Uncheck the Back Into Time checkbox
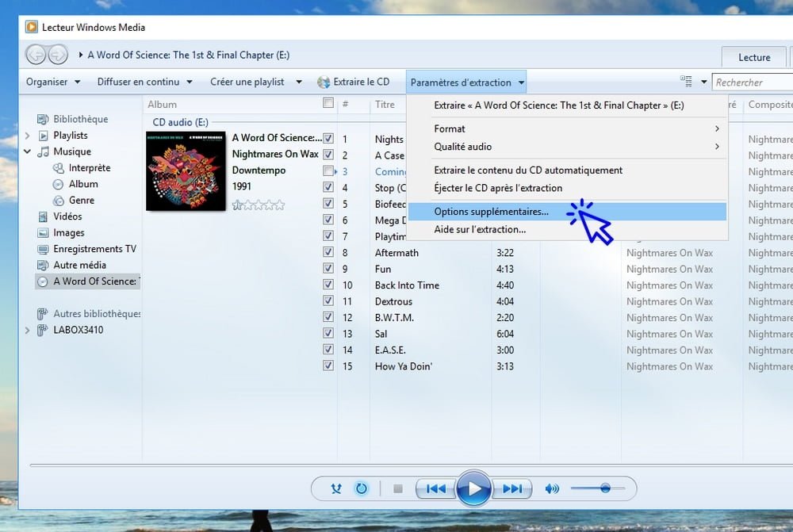This screenshot has height=532, width=793. 328,284
